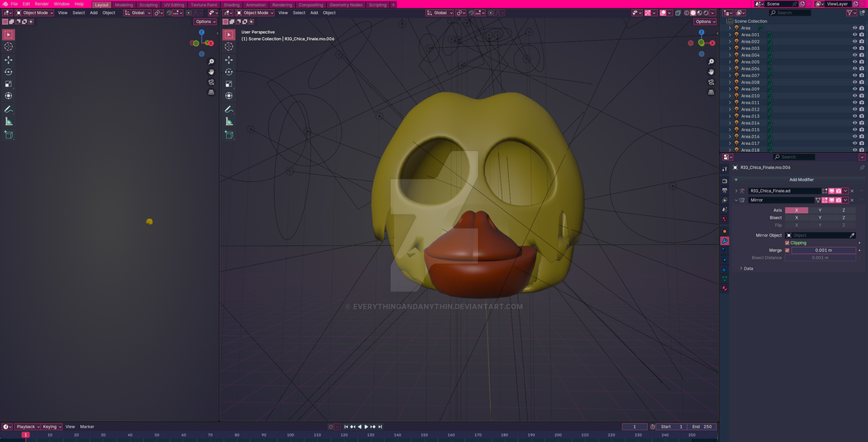Switch main viewport to wireframe shading
Viewport: 868px width, 442px height.
pyautogui.click(x=686, y=13)
